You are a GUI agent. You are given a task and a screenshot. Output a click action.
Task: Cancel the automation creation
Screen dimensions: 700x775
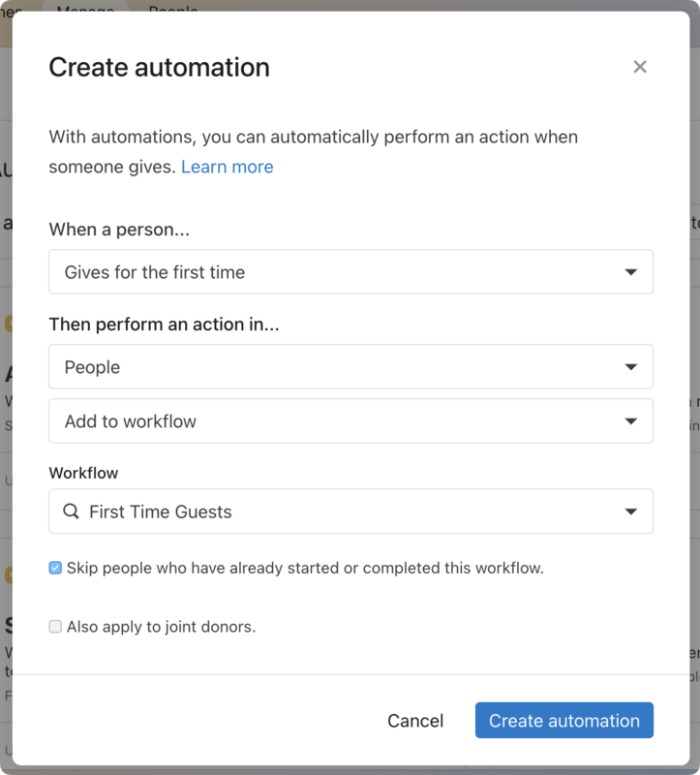(x=415, y=721)
